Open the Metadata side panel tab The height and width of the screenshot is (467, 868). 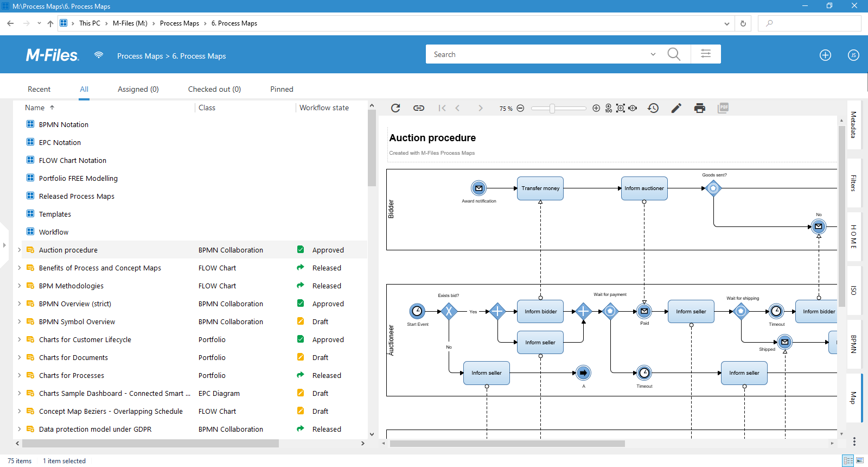tap(853, 125)
